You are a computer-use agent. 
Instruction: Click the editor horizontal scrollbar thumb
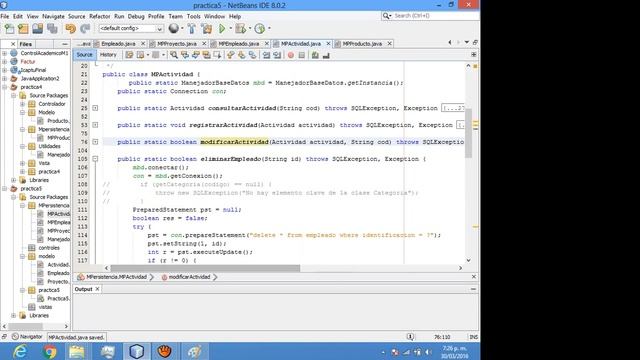click(205, 268)
